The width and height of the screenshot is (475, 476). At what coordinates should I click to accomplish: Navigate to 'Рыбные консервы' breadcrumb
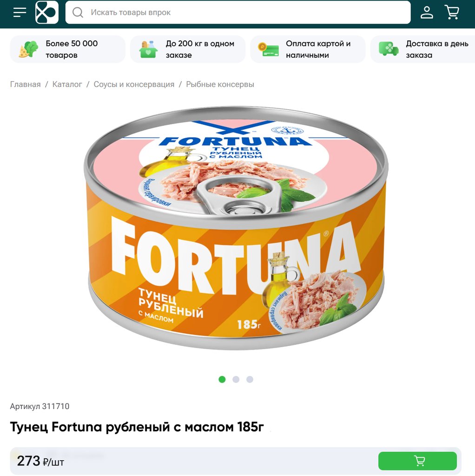(220, 85)
